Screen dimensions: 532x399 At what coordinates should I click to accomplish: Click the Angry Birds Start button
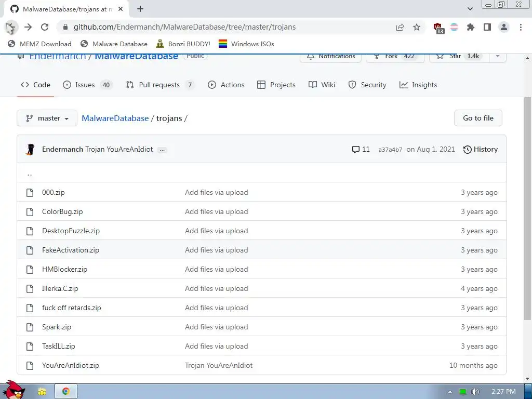tap(14, 390)
